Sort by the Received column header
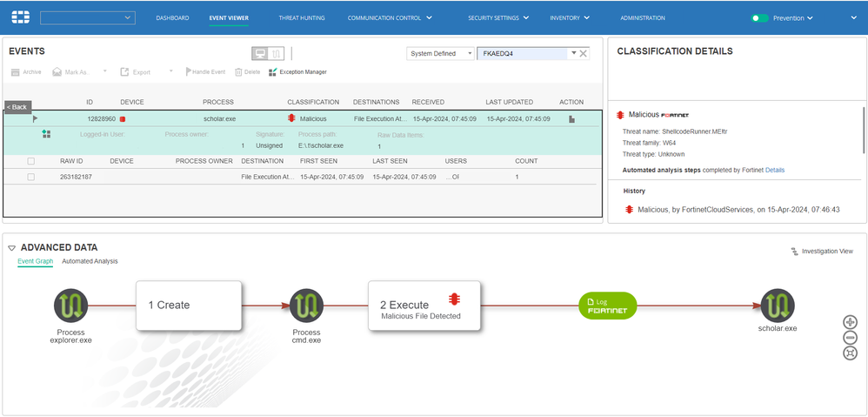 (428, 102)
